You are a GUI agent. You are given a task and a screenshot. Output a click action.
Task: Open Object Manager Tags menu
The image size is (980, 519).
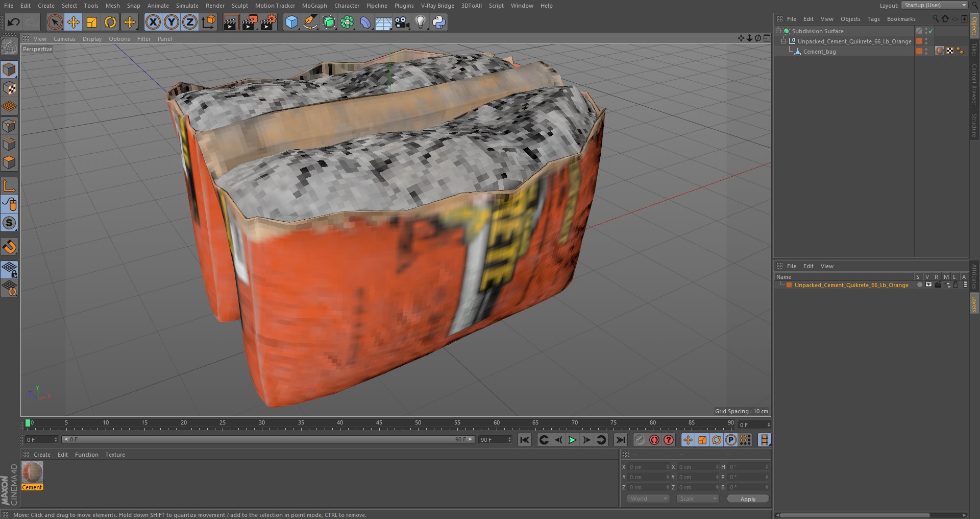coord(873,19)
